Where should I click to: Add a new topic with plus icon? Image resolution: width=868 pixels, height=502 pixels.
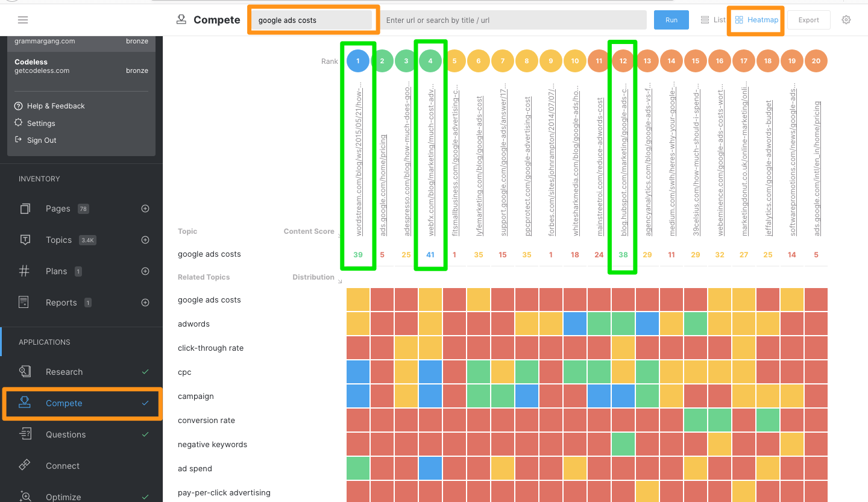(145, 240)
